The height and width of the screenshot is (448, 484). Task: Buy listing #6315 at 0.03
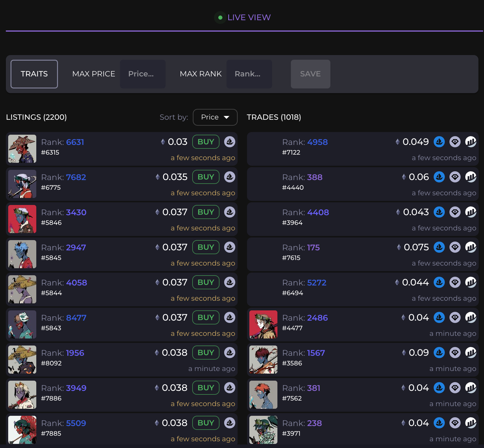click(x=206, y=142)
